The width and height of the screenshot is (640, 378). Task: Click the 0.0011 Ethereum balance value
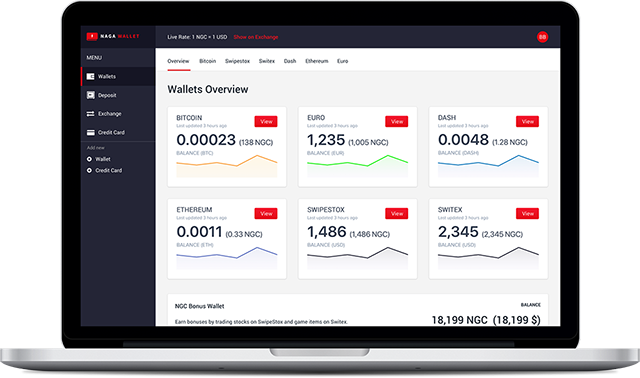pyautogui.click(x=199, y=232)
